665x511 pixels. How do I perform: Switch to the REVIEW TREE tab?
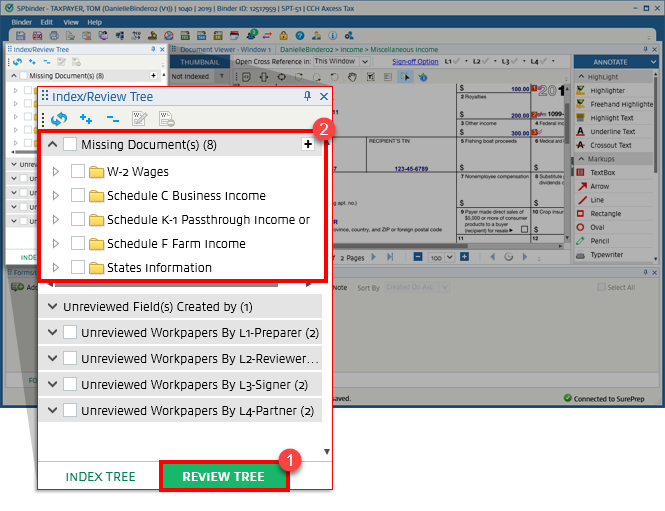point(224,476)
